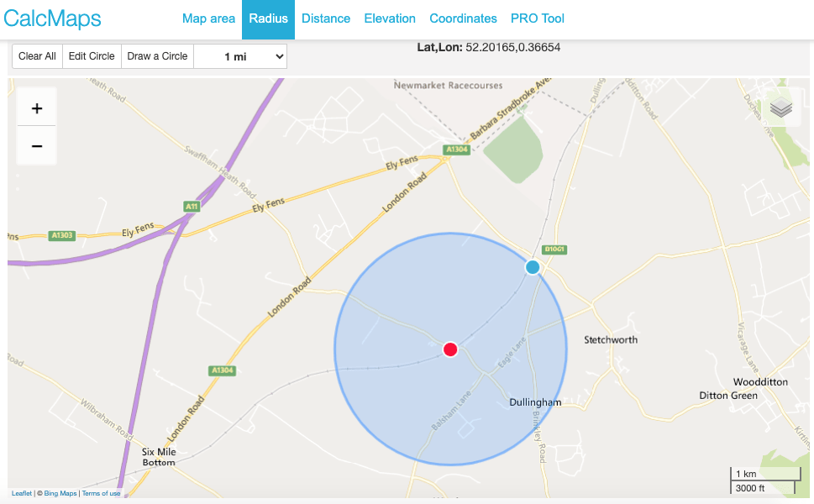Go to the Coordinates tab
The height and width of the screenshot is (504, 814).
coord(463,18)
